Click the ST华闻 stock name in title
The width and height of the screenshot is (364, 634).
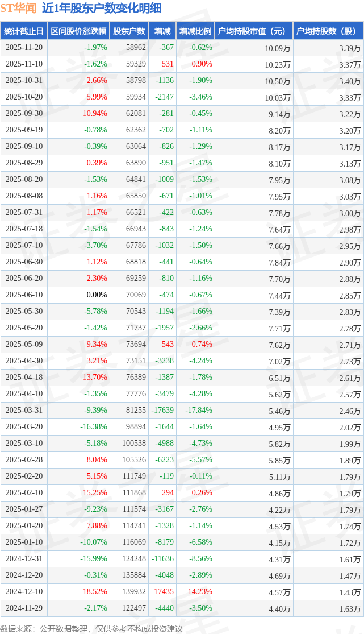18,8
